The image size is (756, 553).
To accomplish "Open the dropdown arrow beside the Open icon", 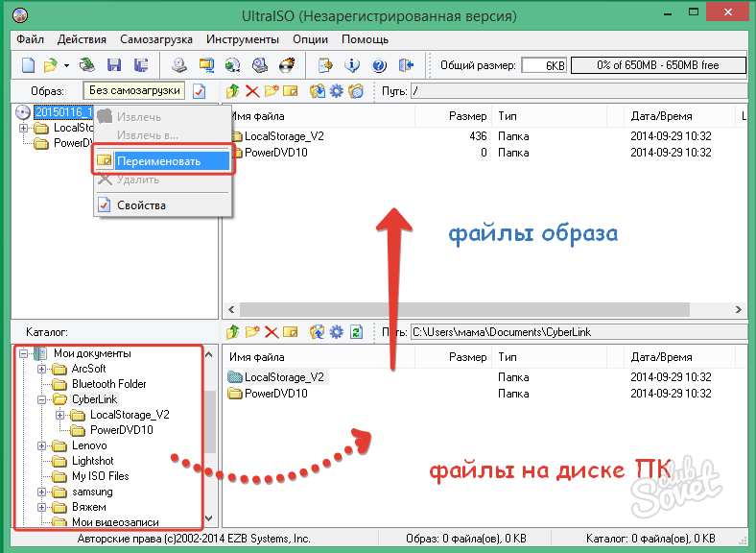I will click(x=66, y=65).
